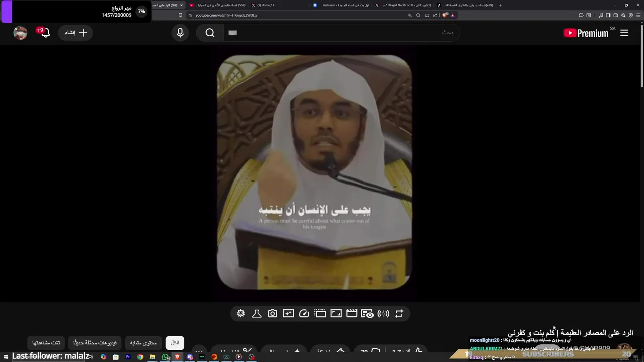Go to YouTube Premium home logo
The image size is (644, 362).
(x=586, y=33)
